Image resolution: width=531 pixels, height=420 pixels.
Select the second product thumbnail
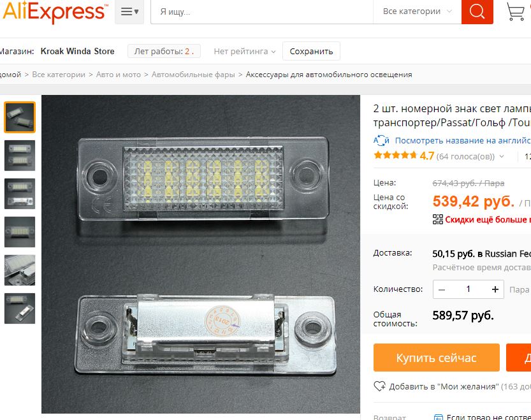pyautogui.click(x=20, y=155)
